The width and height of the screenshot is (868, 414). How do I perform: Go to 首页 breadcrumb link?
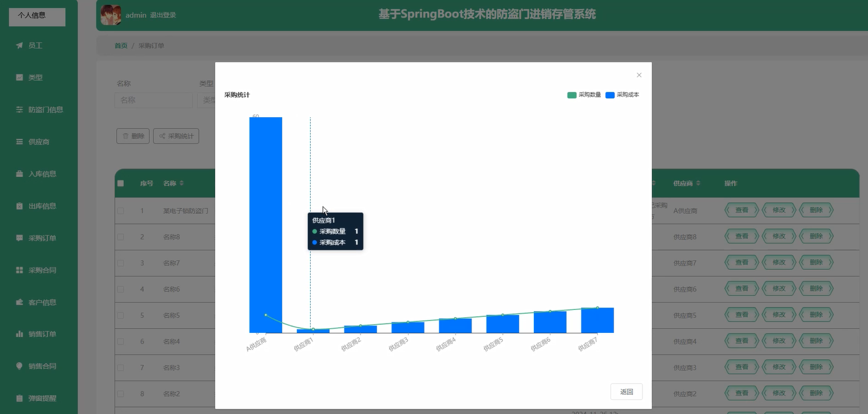(x=121, y=46)
